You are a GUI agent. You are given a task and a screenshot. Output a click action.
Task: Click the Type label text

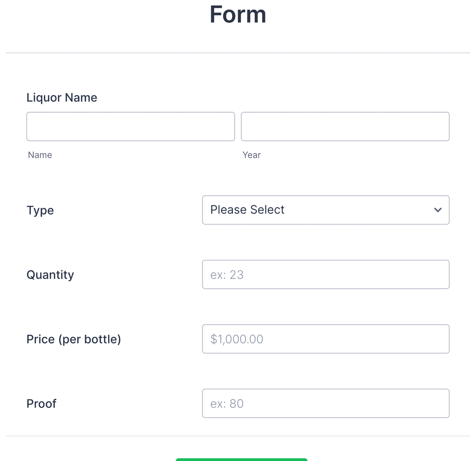(x=40, y=210)
